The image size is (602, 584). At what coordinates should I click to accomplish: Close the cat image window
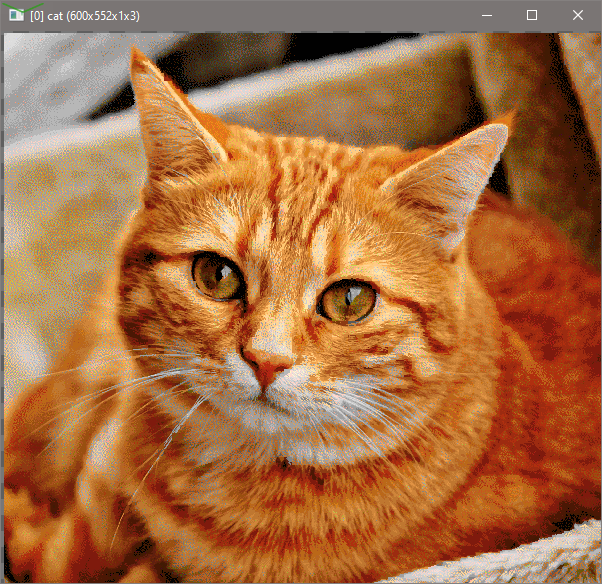point(577,15)
